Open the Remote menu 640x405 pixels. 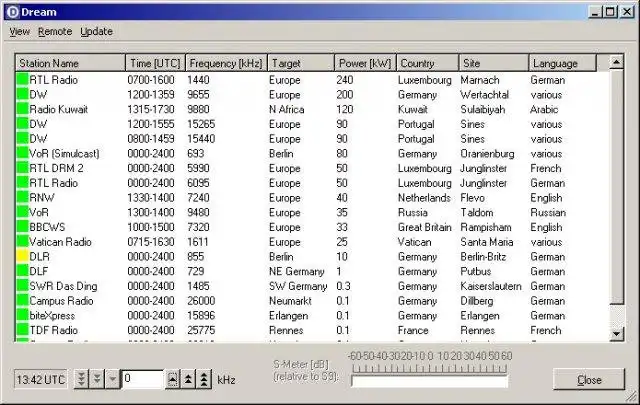tap(55, 31)
